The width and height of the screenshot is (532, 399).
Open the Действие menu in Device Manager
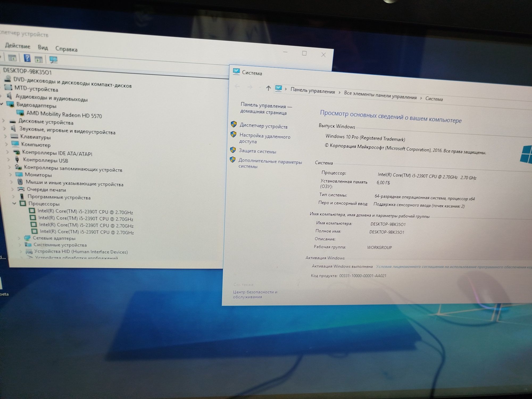click(18, 46)
